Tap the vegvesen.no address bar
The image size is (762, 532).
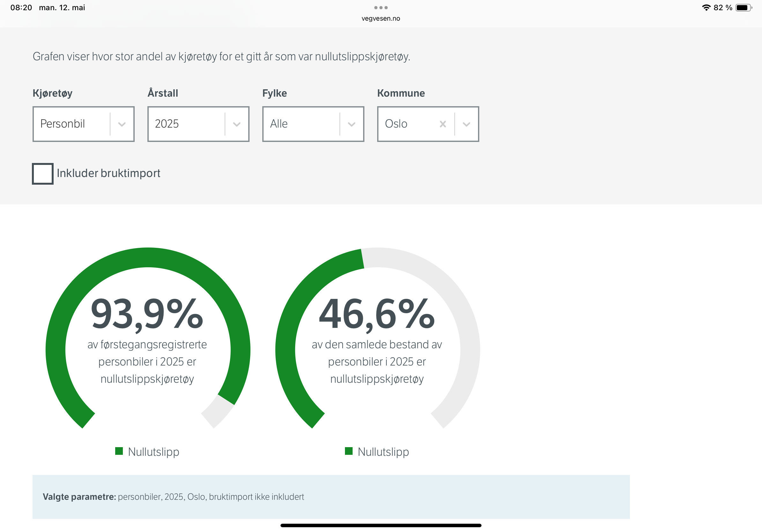tap(381, 18)
